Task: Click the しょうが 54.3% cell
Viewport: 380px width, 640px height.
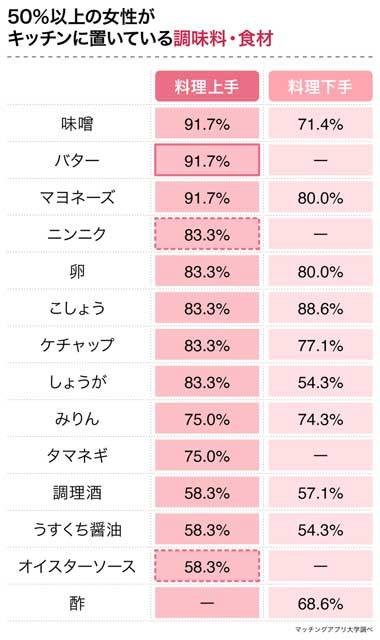Action: [320, 382]
